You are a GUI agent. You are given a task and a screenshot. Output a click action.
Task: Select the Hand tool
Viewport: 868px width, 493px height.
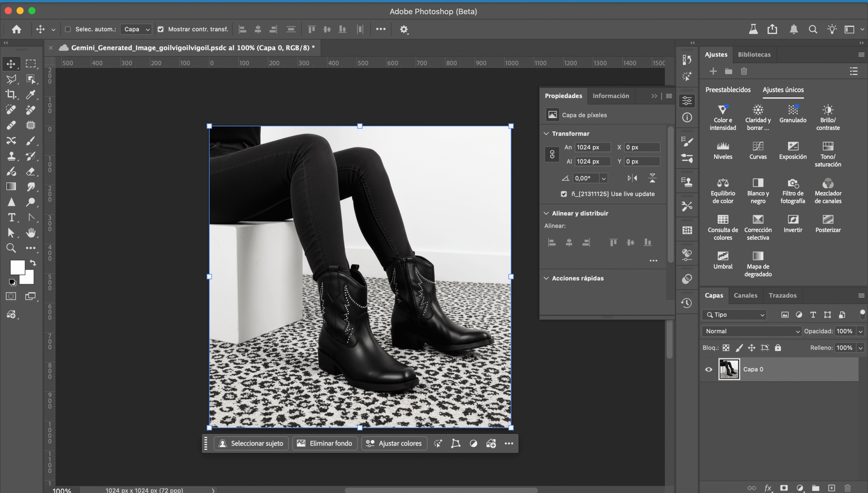tap(31, 233)
